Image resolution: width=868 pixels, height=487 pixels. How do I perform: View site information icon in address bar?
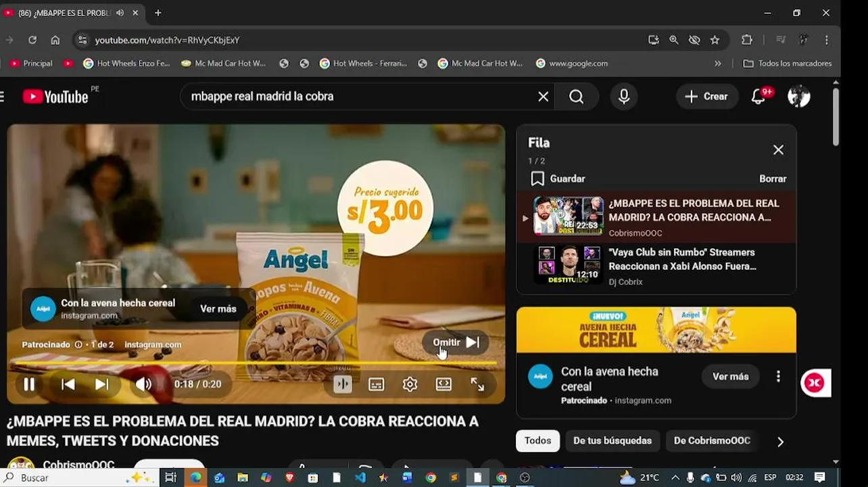pyautogui.click(x=82, y=40)
